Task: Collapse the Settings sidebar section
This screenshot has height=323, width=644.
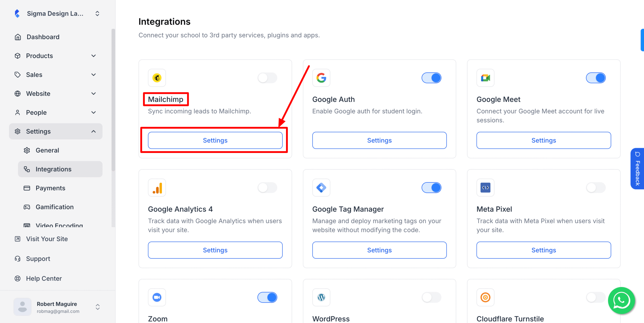Action: pyautogui.click(x=94, y=131)
